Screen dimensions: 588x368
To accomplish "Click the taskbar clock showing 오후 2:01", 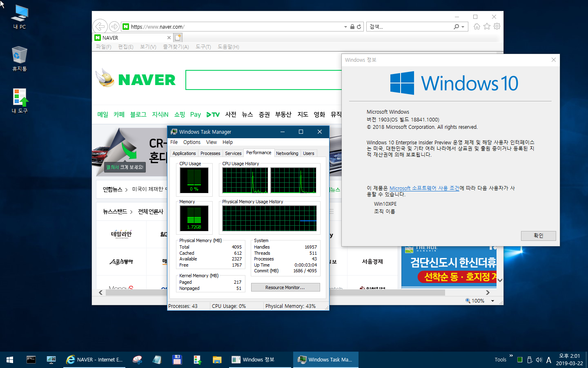I will tap(569, 360).
